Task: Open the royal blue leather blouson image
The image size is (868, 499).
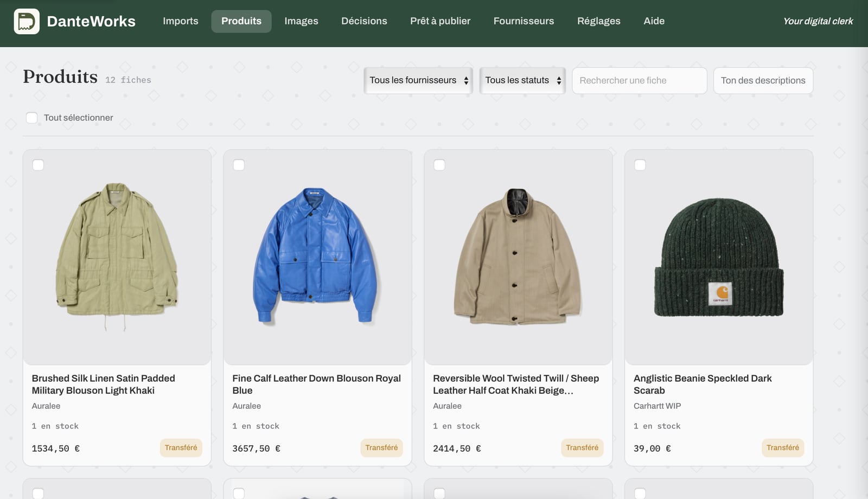Action: (318, 257)
